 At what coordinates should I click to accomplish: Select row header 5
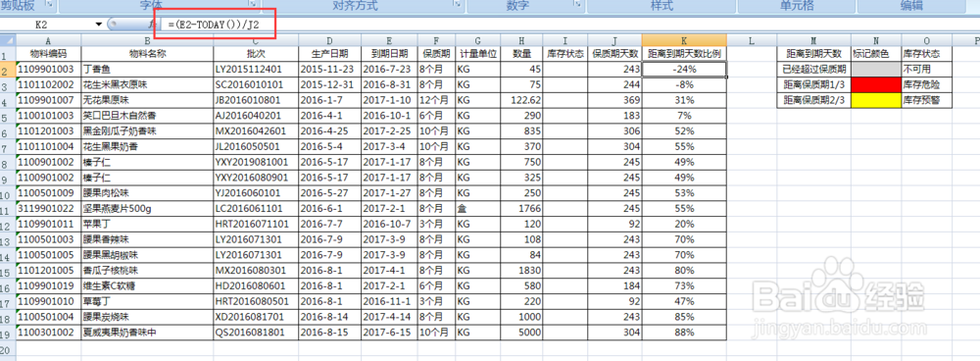click(x=8, y=116)
